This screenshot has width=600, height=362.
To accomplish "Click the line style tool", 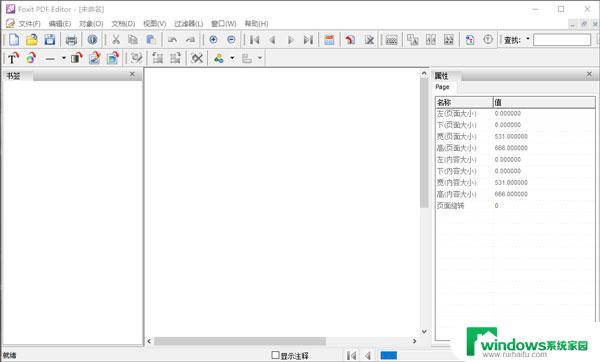I will pyautogui.click(x=50, y=58).
